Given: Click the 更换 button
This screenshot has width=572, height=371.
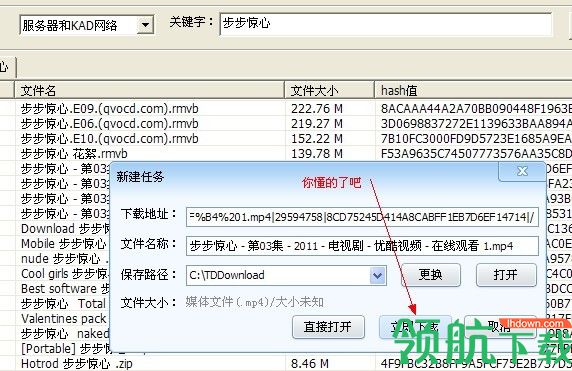Looking at the screenshot, I should point(430,275).
